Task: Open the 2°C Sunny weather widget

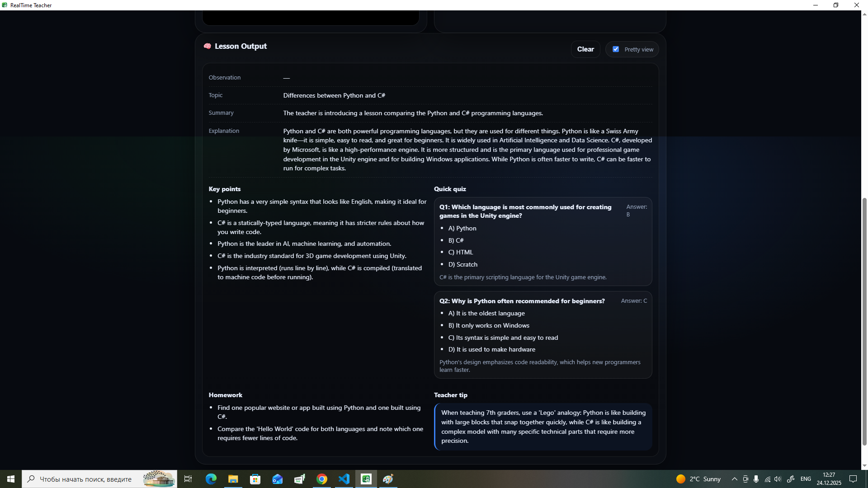Action: coord(698,479)
